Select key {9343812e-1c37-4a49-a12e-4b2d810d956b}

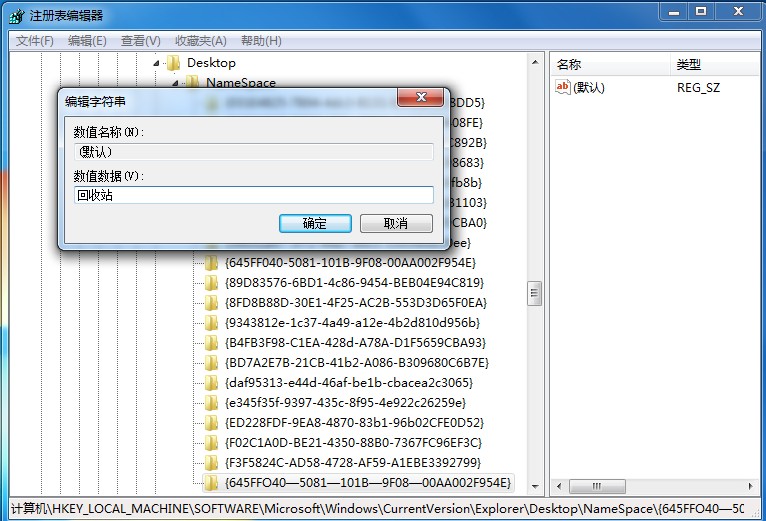point(352,323)
